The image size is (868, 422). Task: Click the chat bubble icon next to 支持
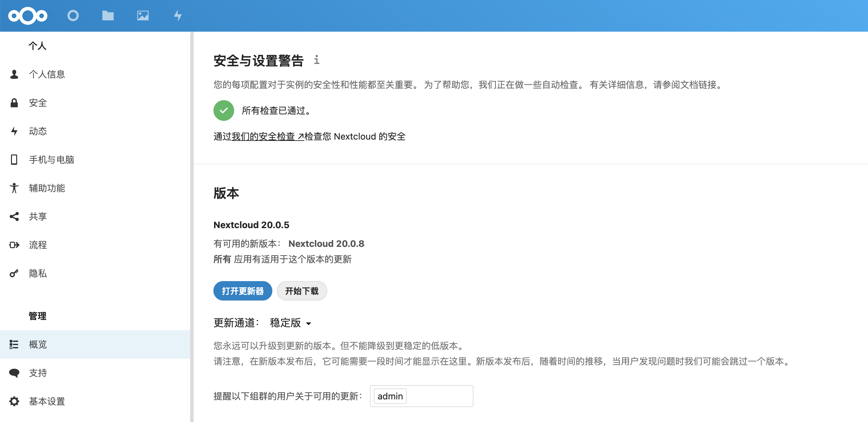(x=14, y=373)
